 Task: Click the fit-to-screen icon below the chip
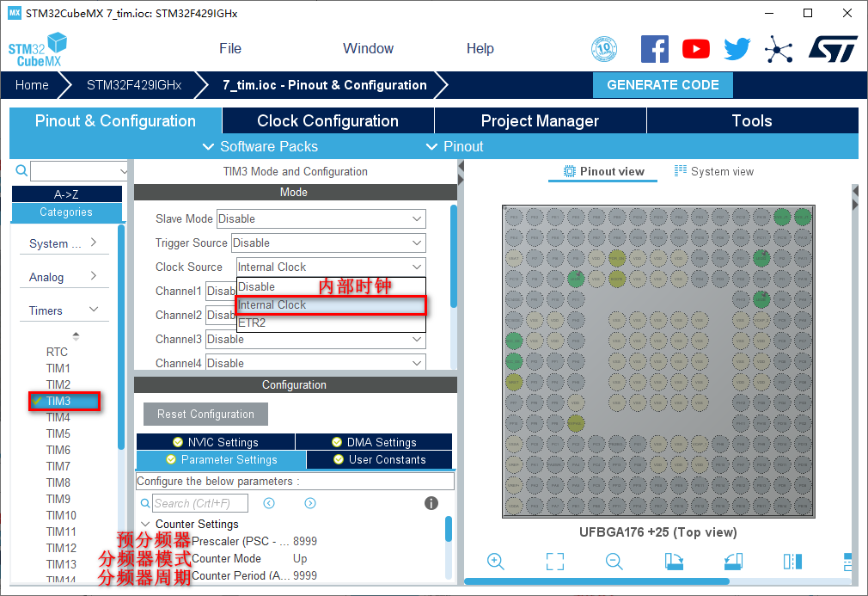pos(555,562)
